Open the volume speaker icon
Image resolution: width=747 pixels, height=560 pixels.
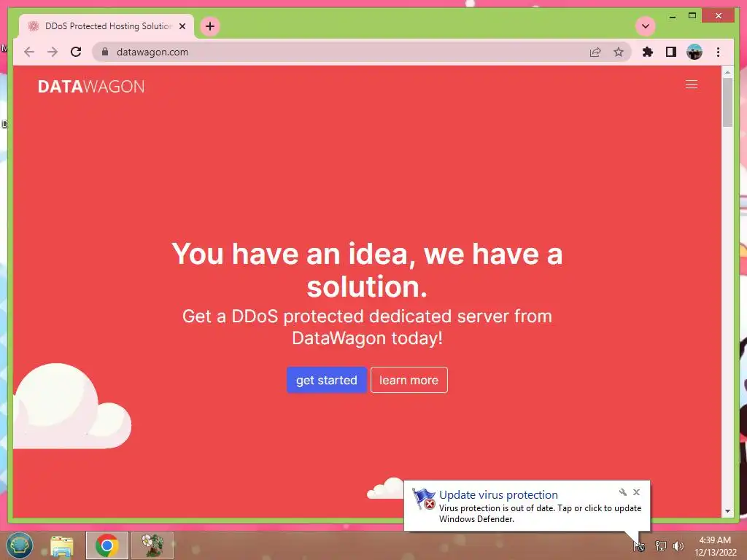(x=678, y=546)
